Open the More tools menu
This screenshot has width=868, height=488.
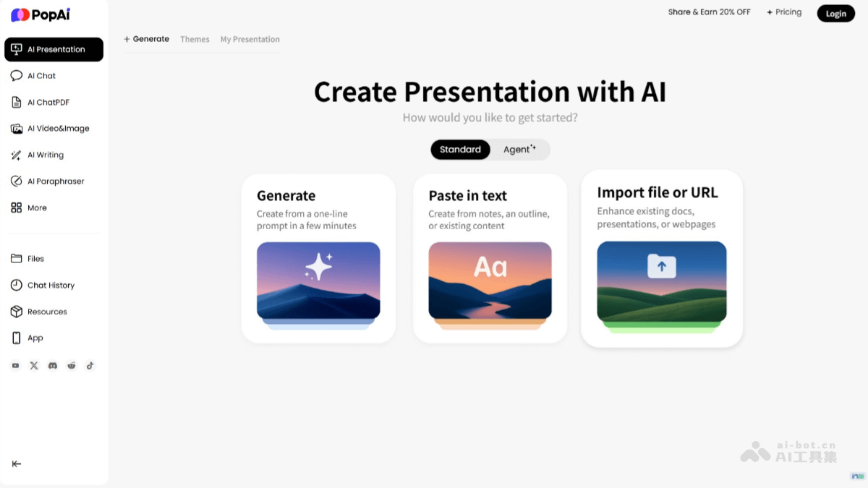point(36,207)
